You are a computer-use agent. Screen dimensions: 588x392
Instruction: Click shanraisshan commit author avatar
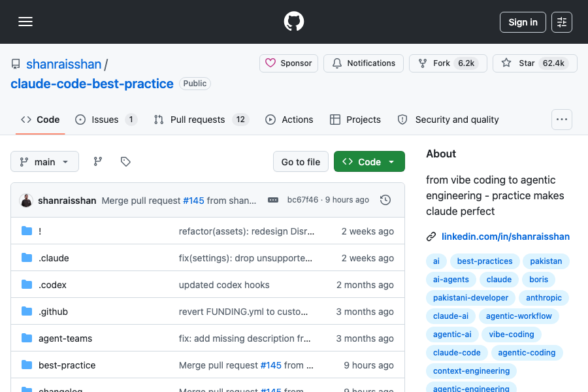[26, 201]
